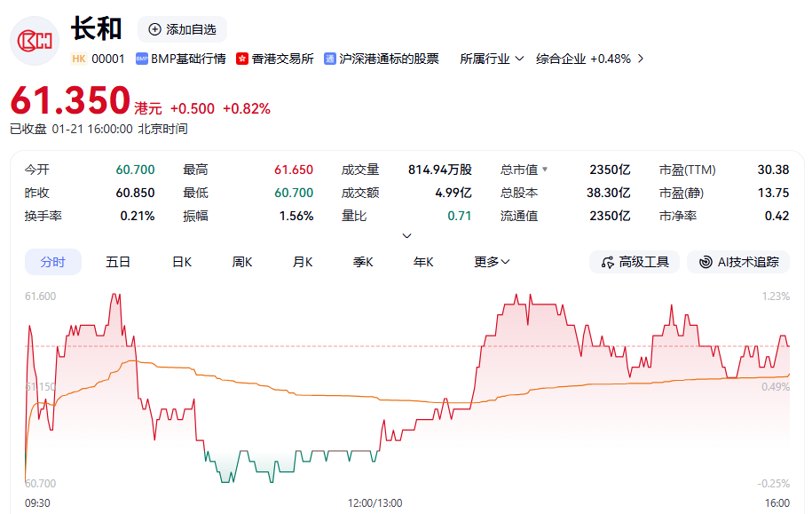Click the 沪深港通 stock connect icon
This screenshot has height=514, width=812.
coord(330,59)
